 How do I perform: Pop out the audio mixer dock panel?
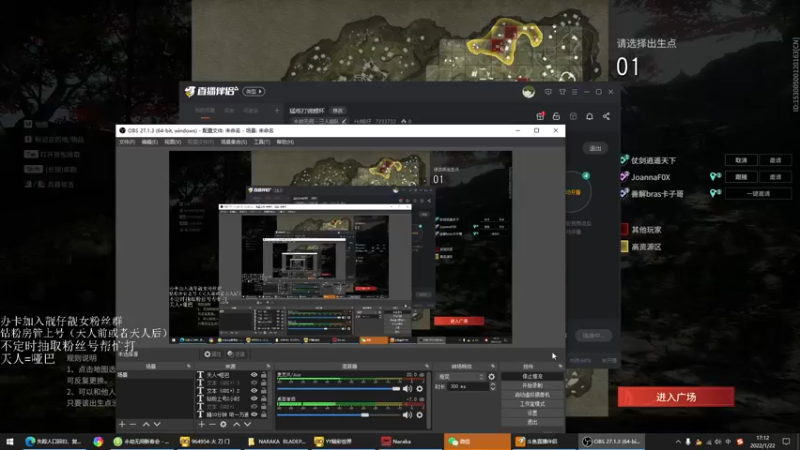click(x=427, y=366)
